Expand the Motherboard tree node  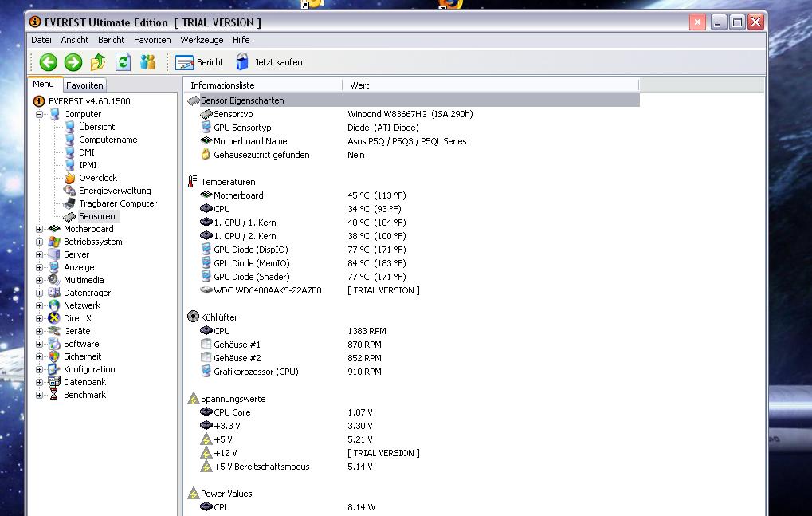click(39, 229)
